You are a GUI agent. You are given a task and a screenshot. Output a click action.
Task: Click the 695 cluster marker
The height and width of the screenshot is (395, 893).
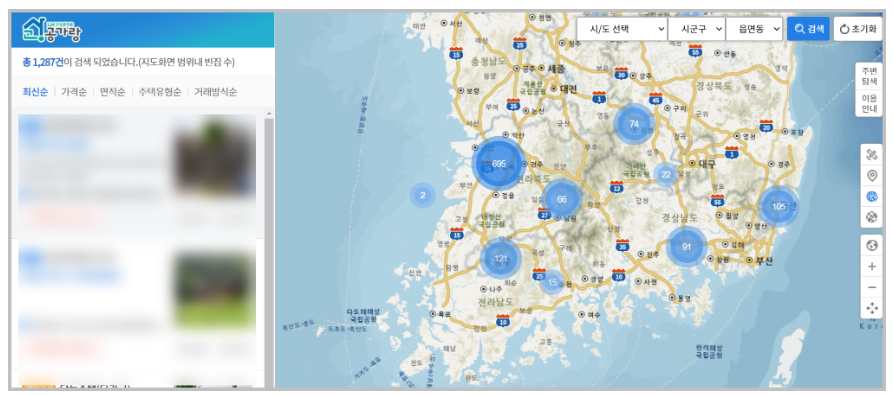point(499,164)
